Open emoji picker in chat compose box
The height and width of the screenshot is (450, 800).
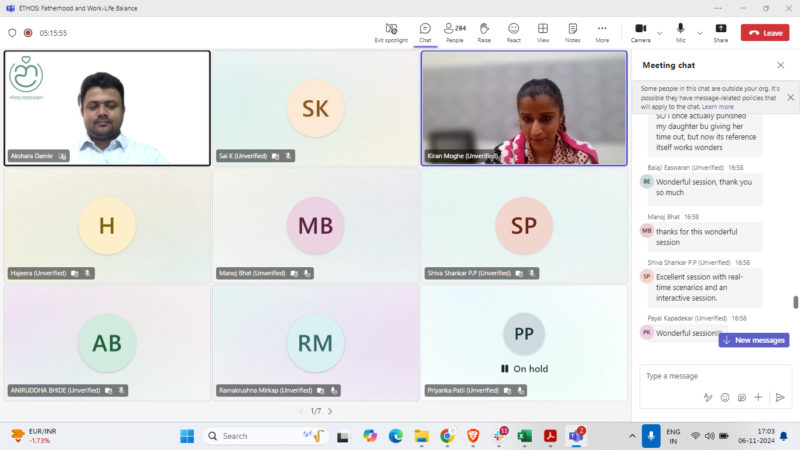click(725, 397)
